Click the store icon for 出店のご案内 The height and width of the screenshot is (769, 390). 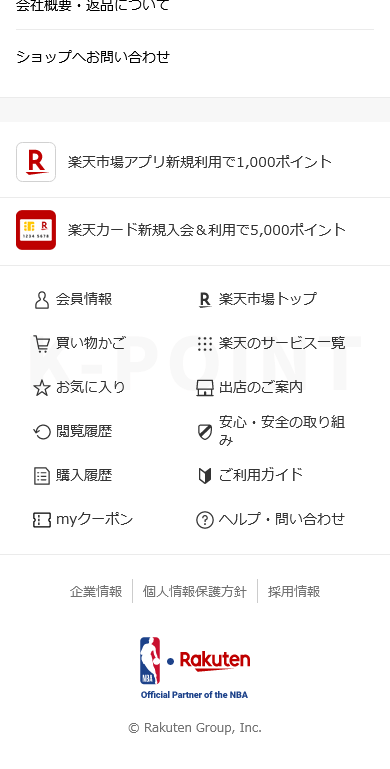click(x=205, y=388)
